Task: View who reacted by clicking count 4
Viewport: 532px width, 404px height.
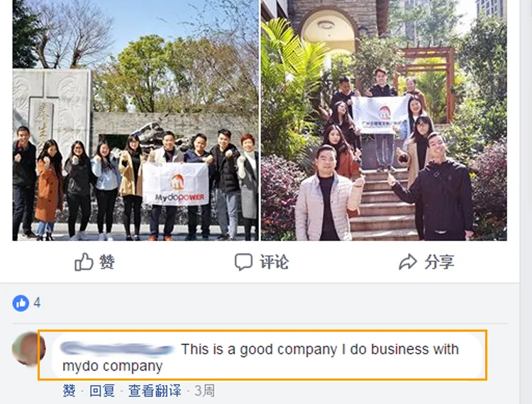Action: [x=37, y=303]
